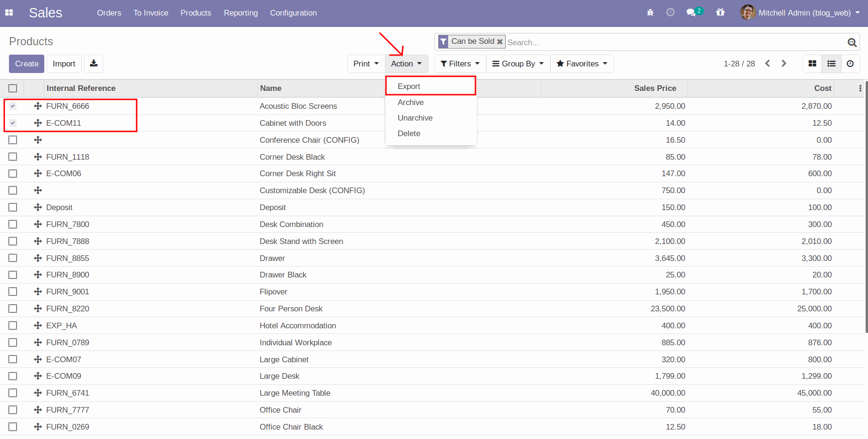Image resolution: width=868 pixels, height=439 pixels.
Task: Click drag handle for FURN_6666 row
Action: tap(38, 106)
